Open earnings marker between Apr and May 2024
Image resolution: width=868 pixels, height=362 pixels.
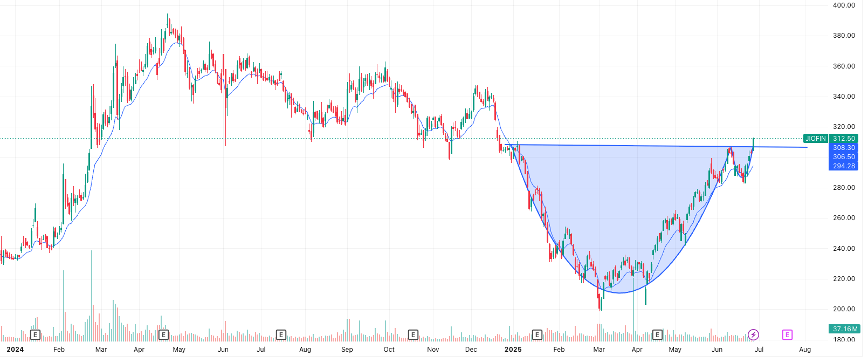163,335
